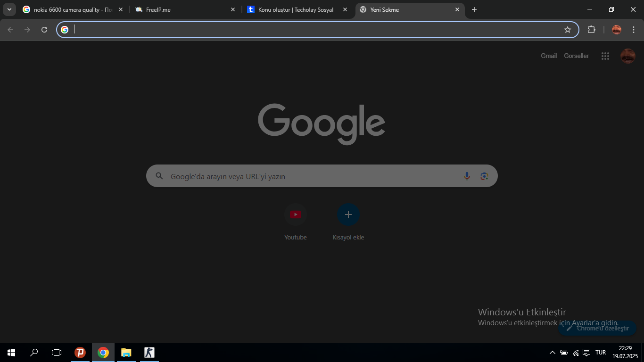644x362 pixels.
Task: Open network settings tray icon
Action: (576, 353)
